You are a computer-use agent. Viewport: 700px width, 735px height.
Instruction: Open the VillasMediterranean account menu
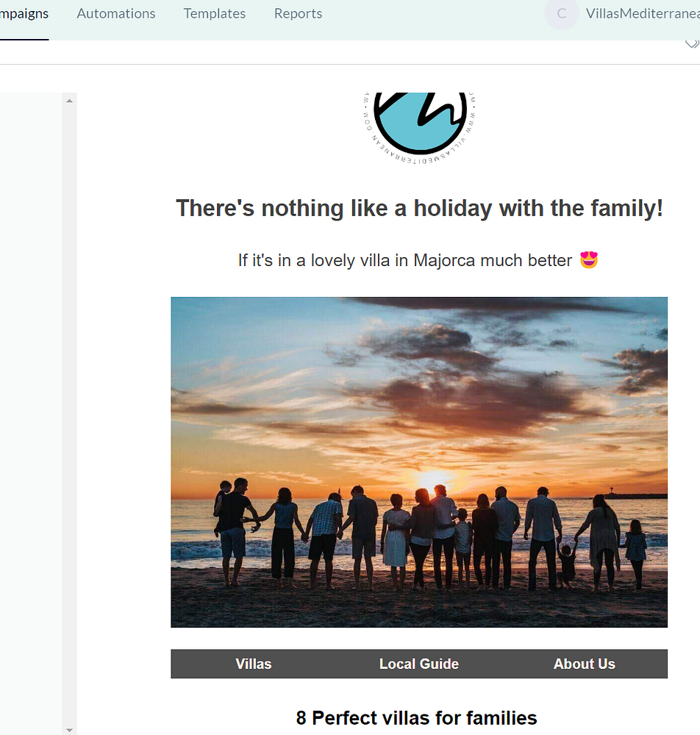tap(643, 13)
